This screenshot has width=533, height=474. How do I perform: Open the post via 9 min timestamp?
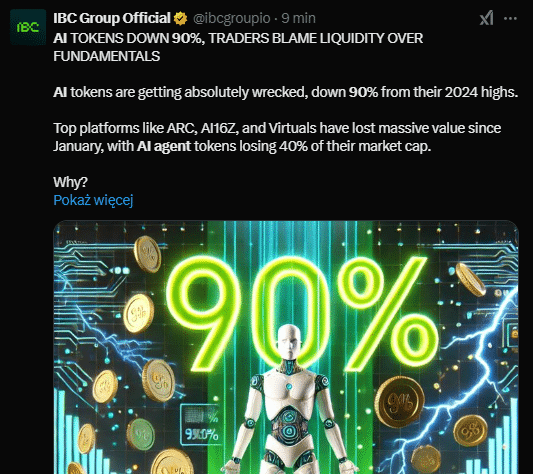[x=298, y=18]
